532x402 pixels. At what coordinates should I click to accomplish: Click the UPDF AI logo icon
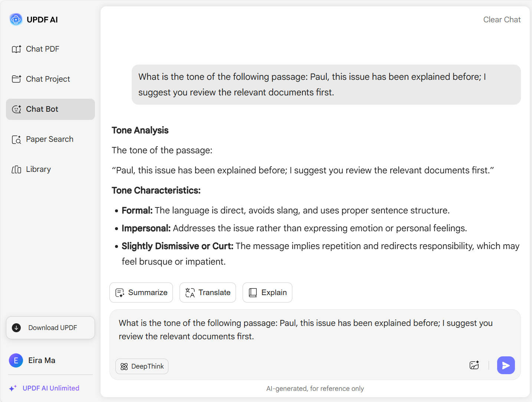click(16, 19)
